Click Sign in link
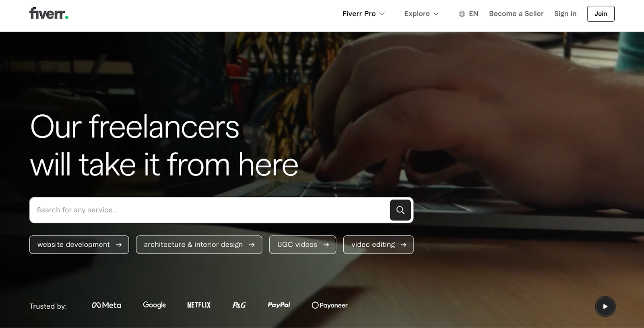Image resolution: width=644 pixels, height=328 pixels. [565, 14]
